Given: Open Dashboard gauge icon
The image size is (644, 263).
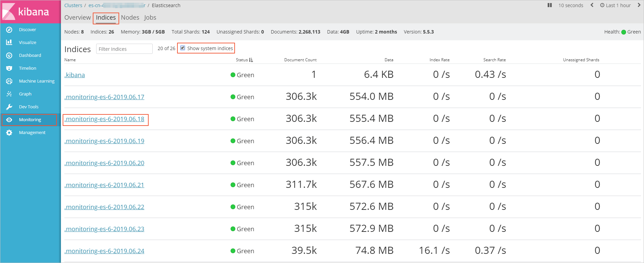Looking at the screenshot, I should tap(9, 55).
